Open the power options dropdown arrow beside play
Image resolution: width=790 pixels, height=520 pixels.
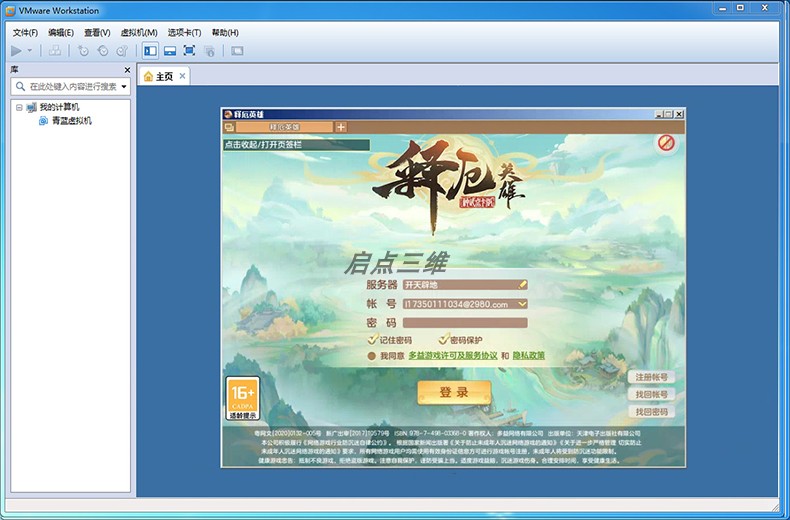point(29,50)
